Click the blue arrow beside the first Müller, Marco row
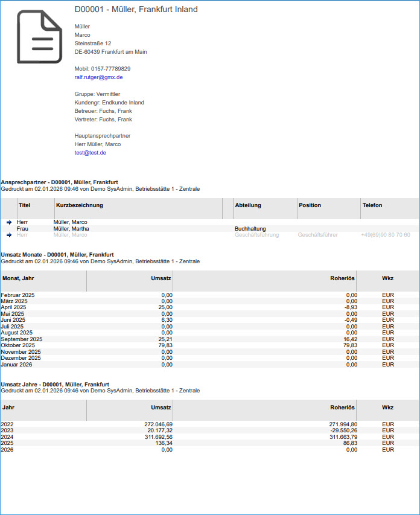This screenshot has width=420, height=515. (x=9, y=222)
